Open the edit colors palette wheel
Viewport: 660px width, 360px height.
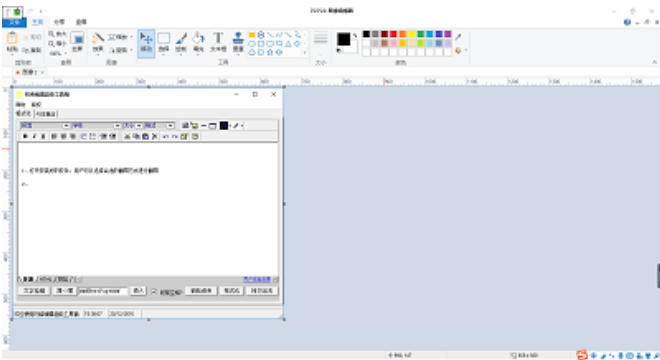click(458, 51)
